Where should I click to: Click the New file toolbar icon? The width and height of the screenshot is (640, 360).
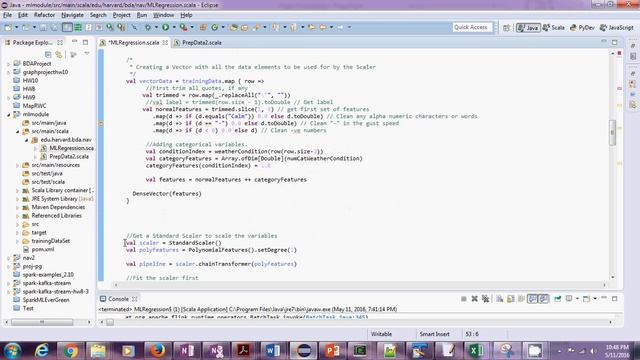click(7, 27)
